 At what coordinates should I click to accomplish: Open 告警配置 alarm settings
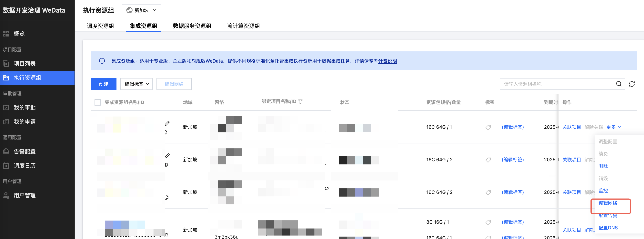click(25, 151)
